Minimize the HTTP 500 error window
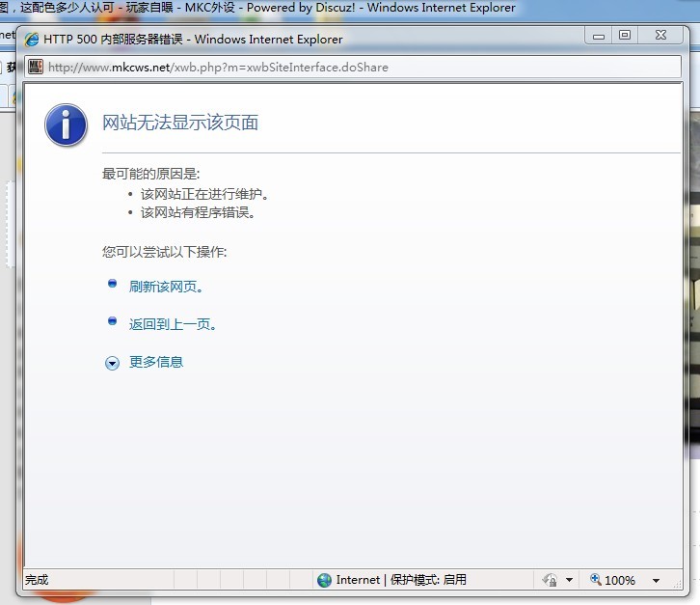This screenshot has width=700, height=605. [599, 36]
